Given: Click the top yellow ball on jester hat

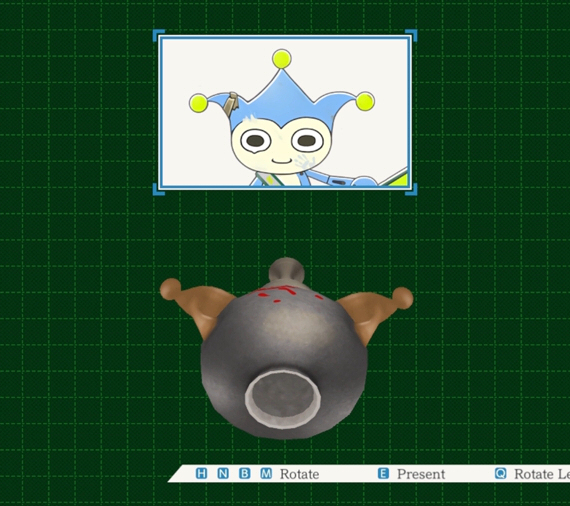Looking at the screenshot, I should (282, 59).
